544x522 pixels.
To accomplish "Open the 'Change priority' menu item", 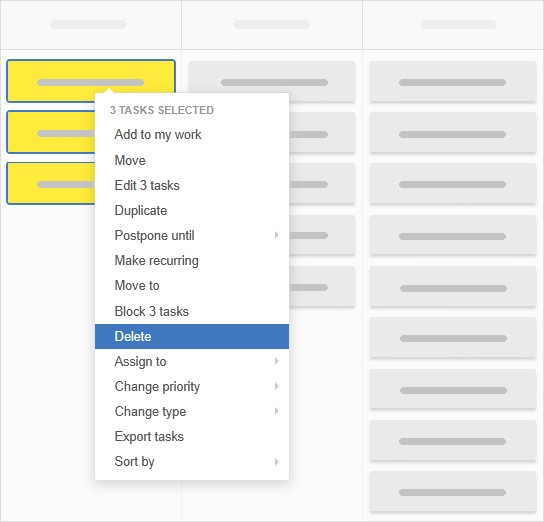I will [192, 386].
